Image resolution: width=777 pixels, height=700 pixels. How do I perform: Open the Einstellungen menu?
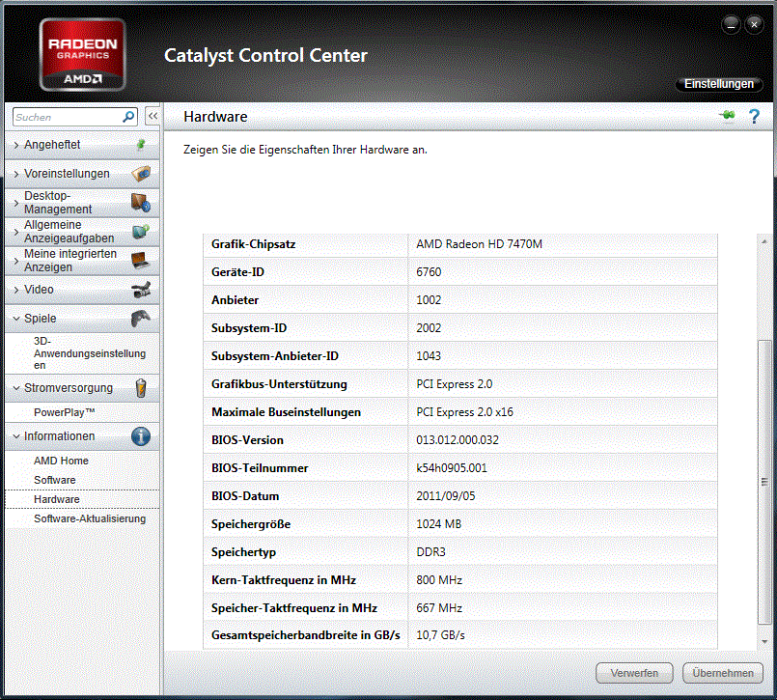(x=718, y=84)
